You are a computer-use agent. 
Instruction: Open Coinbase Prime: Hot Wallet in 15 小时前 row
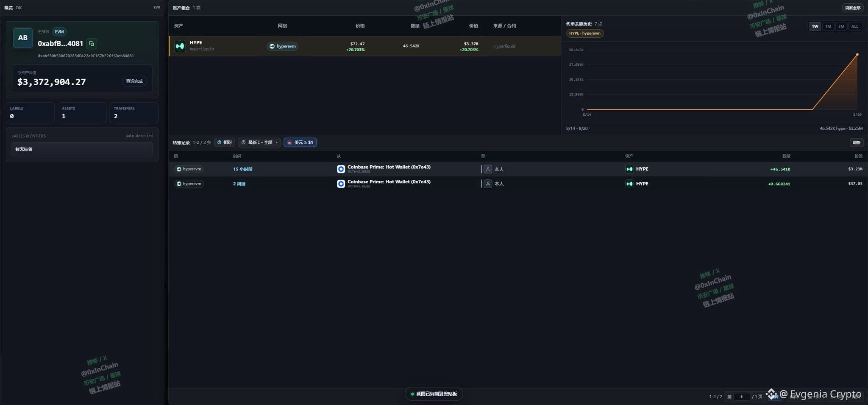(389, 167)
